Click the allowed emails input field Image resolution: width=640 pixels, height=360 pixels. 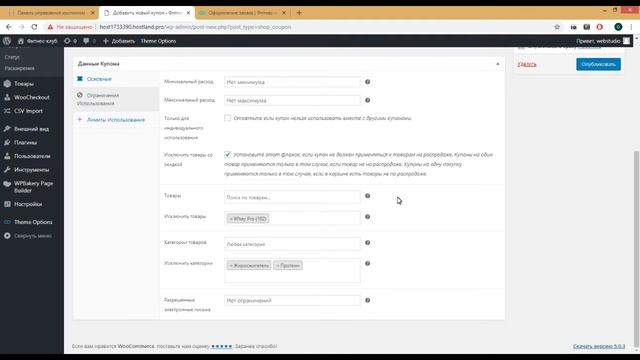(x=292, y=300)
